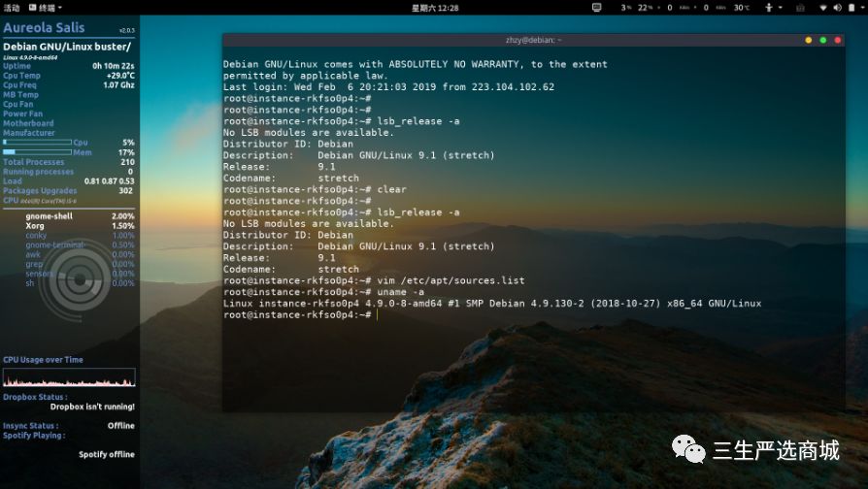Click the 22% memory usage indicator

[x=645, y=8]
